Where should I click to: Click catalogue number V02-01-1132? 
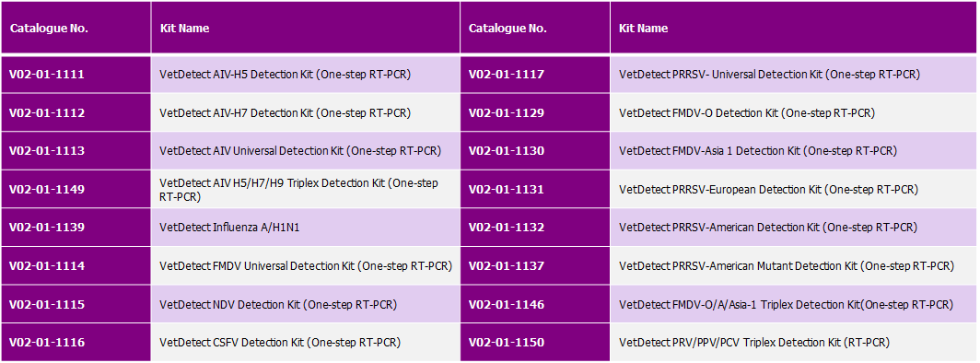(x=507, y=228)
